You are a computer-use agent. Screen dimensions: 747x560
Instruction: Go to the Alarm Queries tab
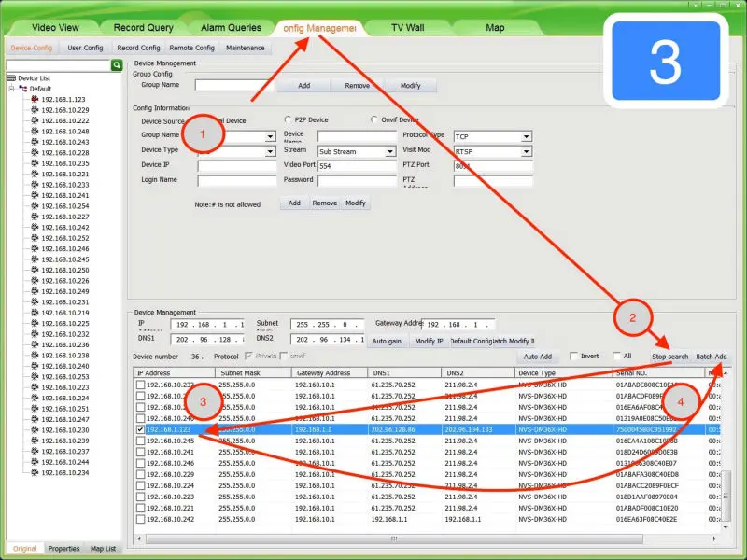point(231,28)
